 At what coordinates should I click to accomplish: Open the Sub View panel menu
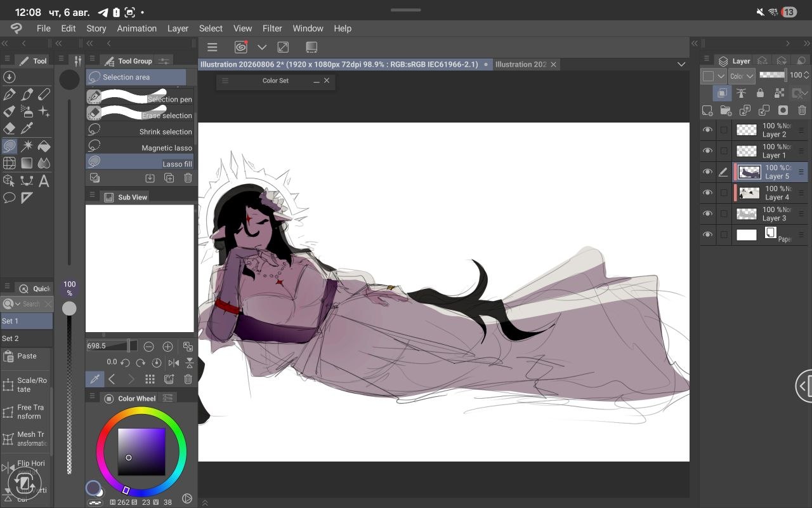pos(91,196)
